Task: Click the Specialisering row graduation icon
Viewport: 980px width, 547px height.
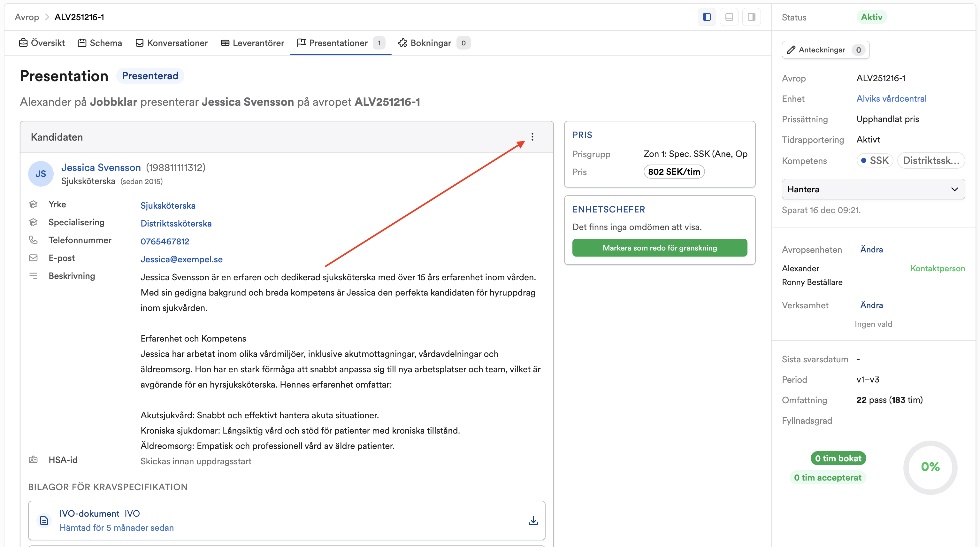Action: [x=33, y=222]
